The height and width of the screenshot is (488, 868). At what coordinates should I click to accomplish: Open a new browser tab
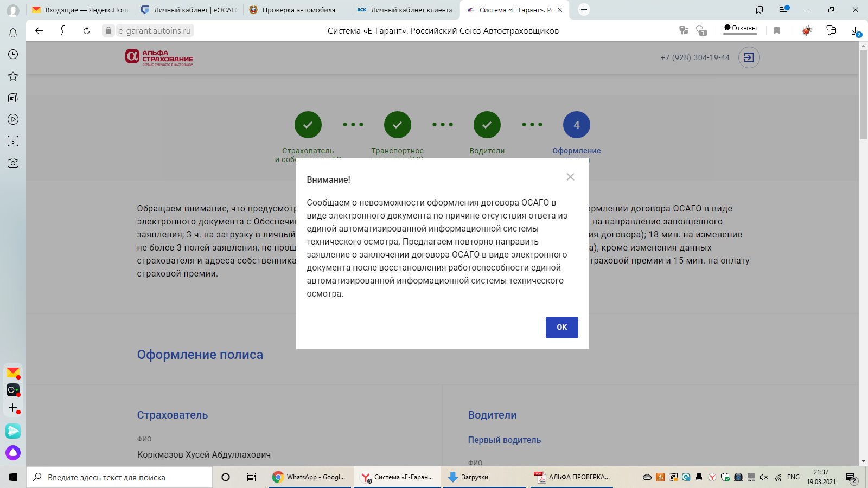pyautogui.click(x=584, y=10)
